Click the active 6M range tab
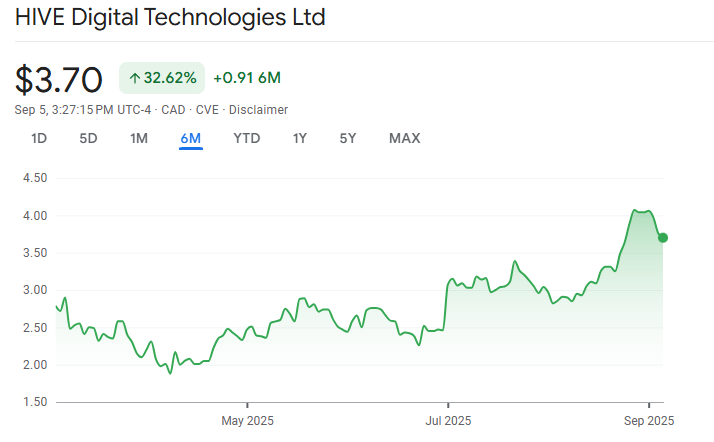The height and width of the screenshot is (442, 714). point(191,138)
